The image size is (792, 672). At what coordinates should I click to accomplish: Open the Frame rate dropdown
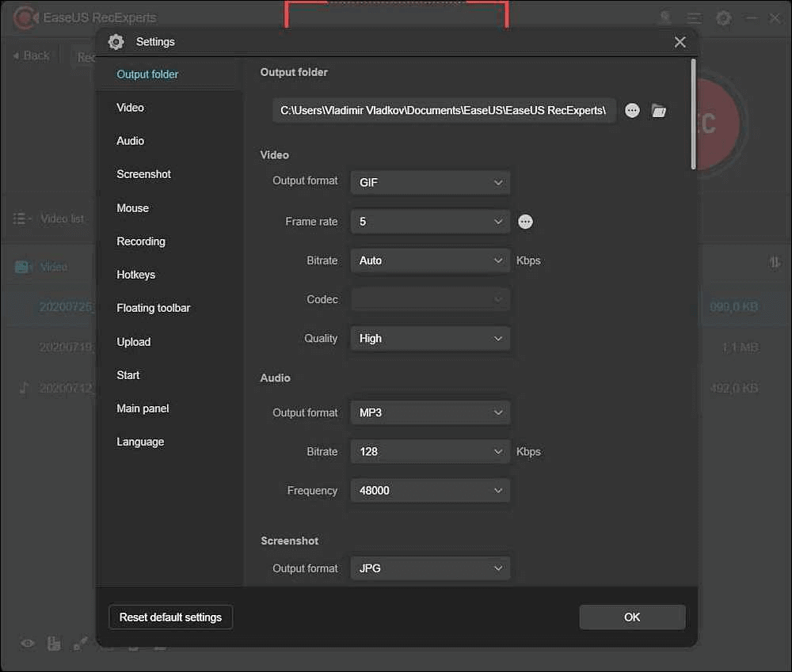coord(430,222)
